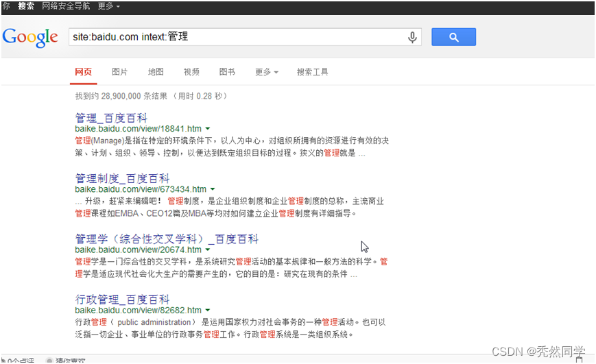Switch to the 图片 tab
Screen dimensions: 596x364
120,72
